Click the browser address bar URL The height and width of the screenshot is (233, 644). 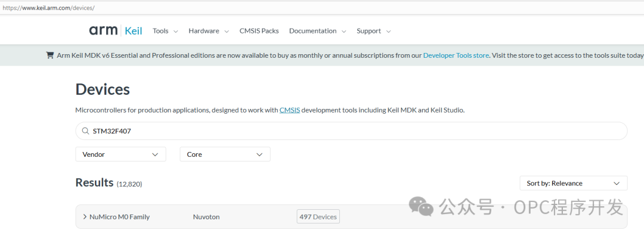(48, 8)
